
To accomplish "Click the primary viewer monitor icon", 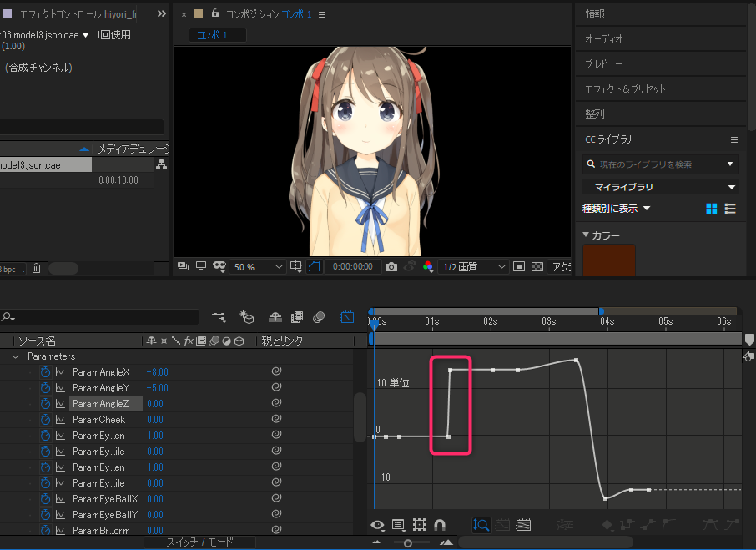I will [x=201, y=266].
